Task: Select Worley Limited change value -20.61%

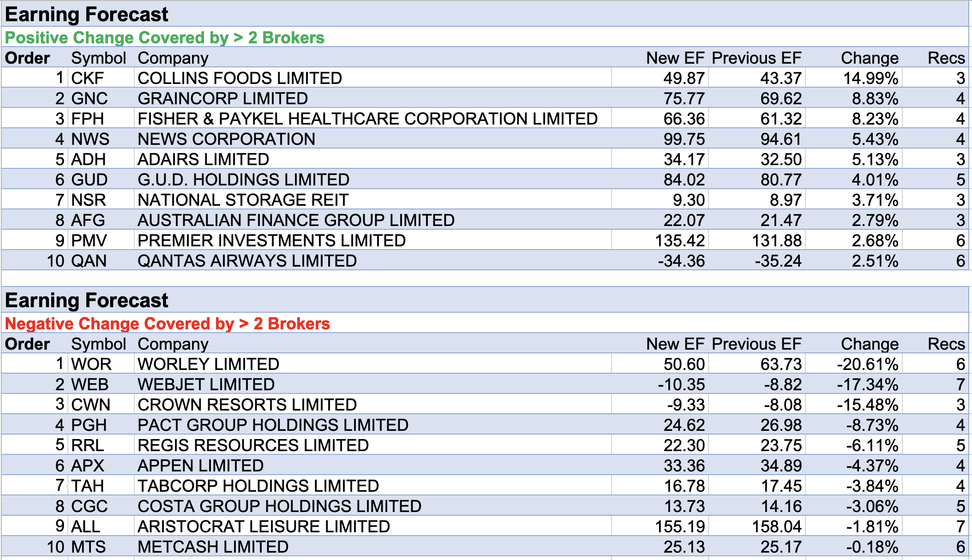Action: tap(868, 364)
